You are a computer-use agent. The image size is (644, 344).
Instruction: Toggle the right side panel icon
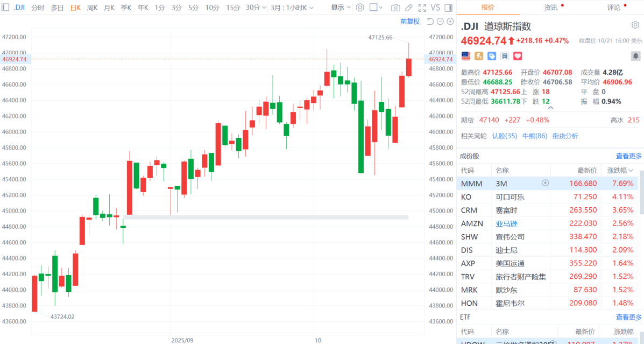pos(448,8)
